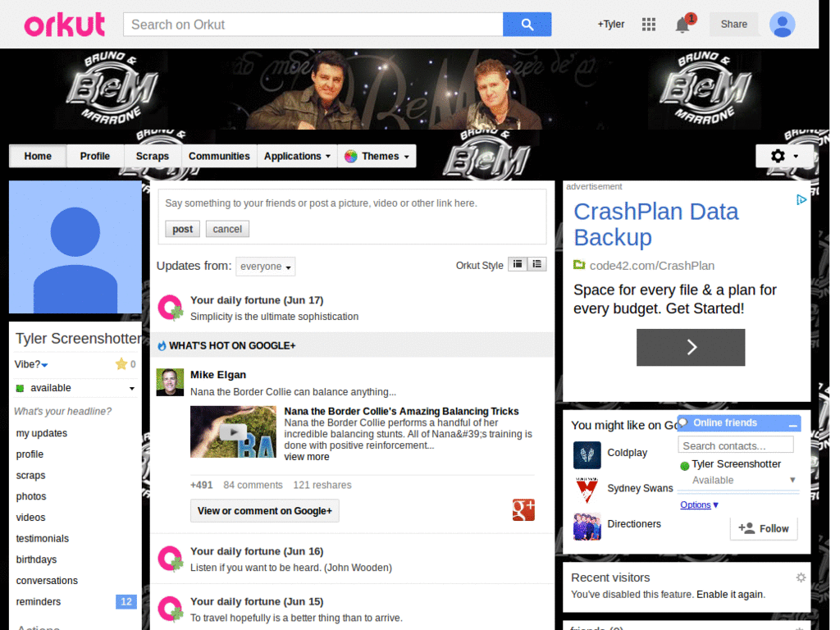840x630 pixels.
Task: Open CrashPlan Data Backup ad title
Action: click(655, 225)
